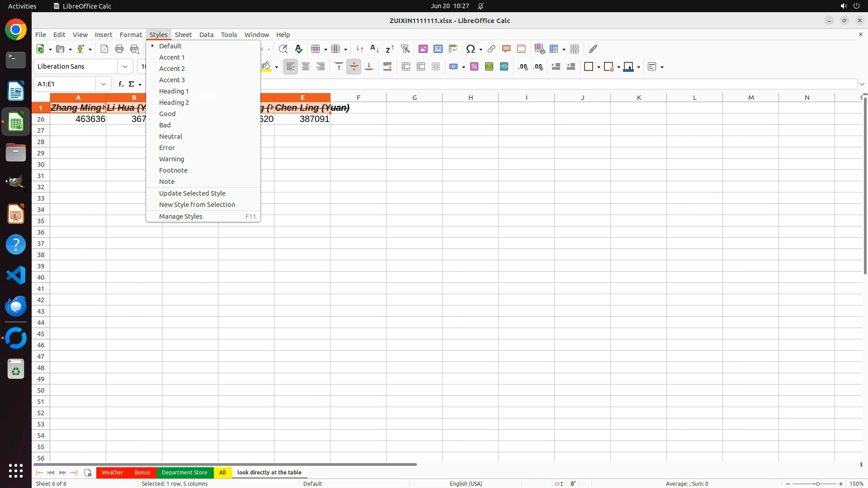This screenshot has width=868, height=488.
Task: Click the Insert Special Character omega icon
Action: point(471,49)
